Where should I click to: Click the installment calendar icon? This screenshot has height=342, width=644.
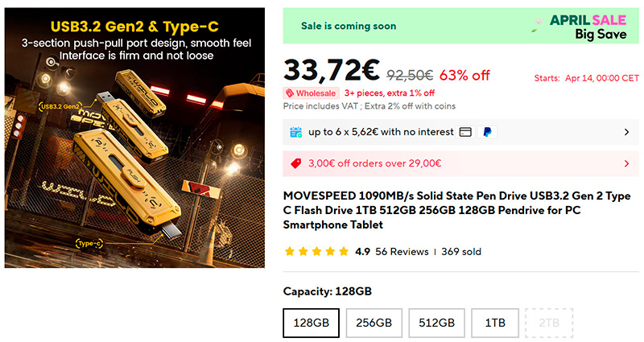click(x=295, y=132)
